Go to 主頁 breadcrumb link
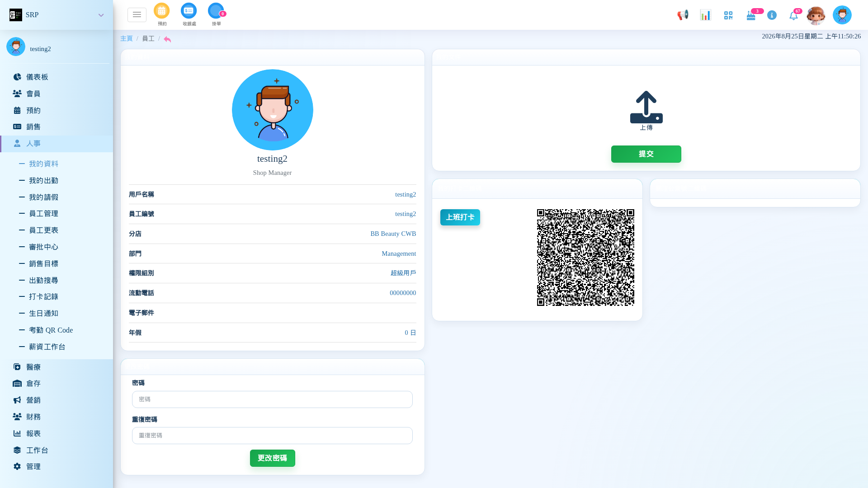The height and width of the screenshot is (488, 868). point(127,39)
